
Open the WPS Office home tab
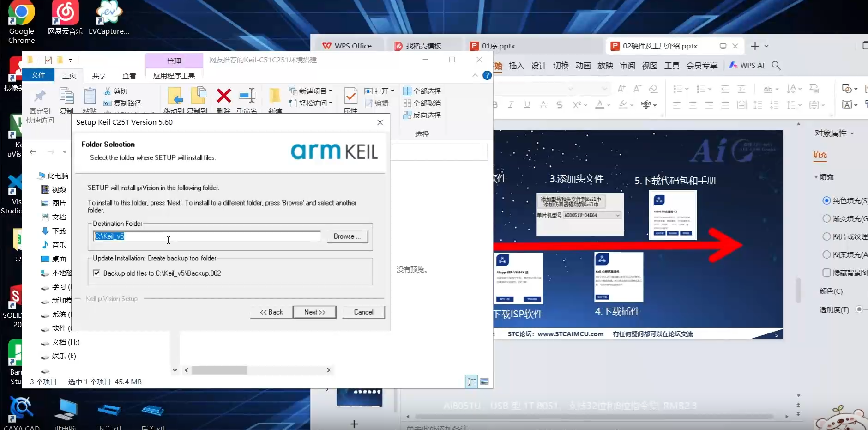347,46
